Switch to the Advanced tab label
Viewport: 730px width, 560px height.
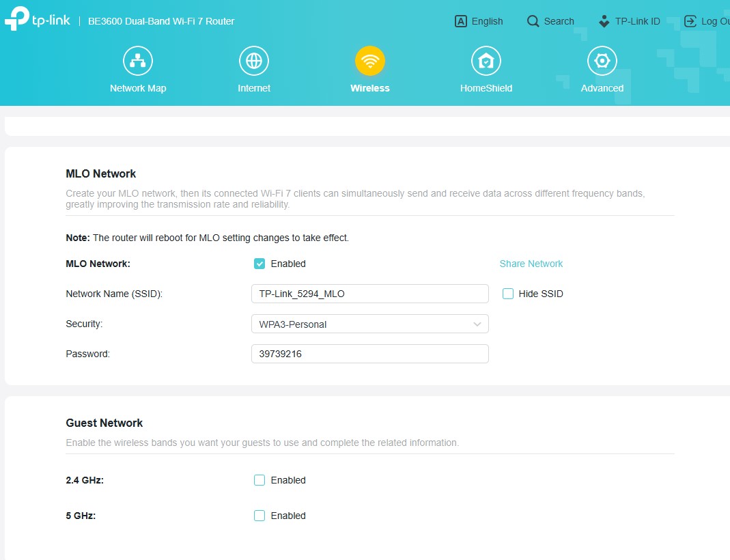coord(602,88)
